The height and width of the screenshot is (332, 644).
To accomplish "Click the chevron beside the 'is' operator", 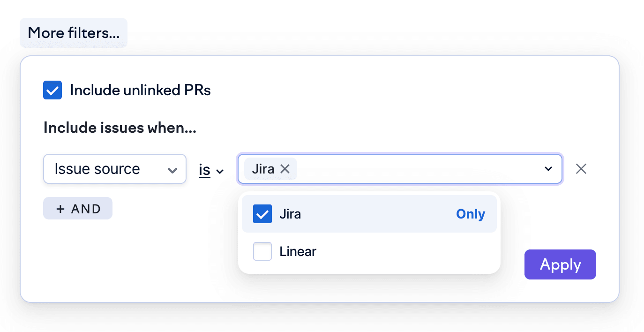I will point(220,171).
